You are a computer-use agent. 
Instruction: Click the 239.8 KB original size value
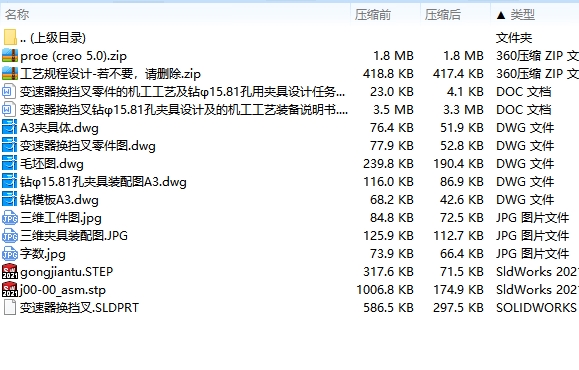388,164
